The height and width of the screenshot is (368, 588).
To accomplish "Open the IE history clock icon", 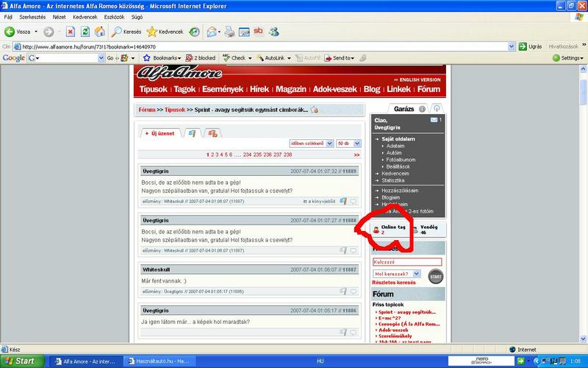I will pyautogui.click(x=194, y=32).
